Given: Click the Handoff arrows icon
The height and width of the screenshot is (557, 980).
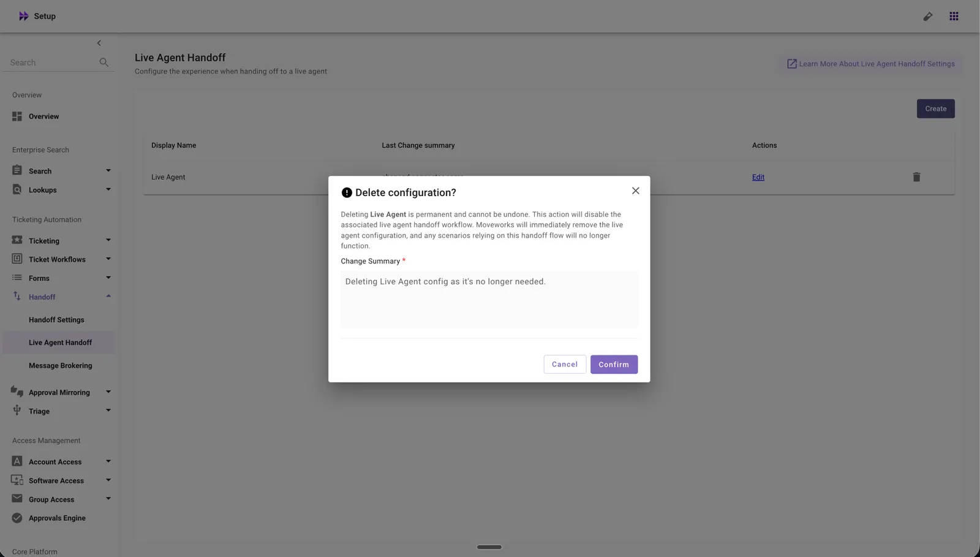Looking at the screenshot, I should 17,296.
